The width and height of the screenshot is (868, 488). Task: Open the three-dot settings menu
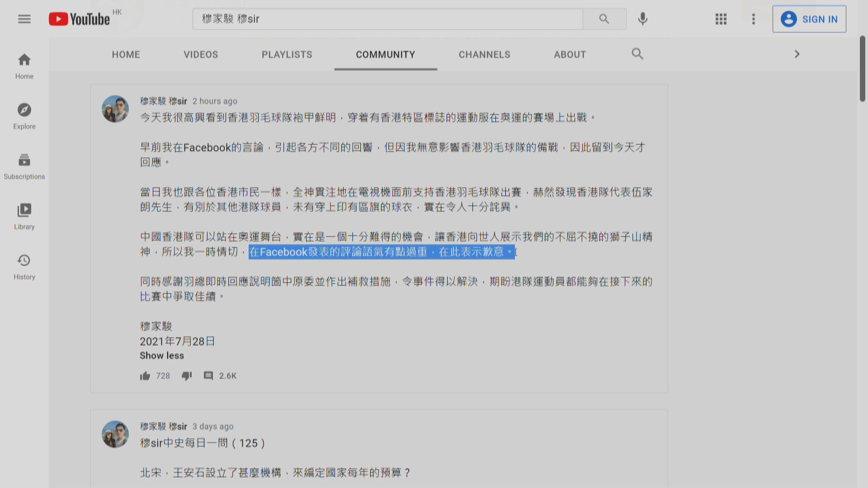tap(753, 19)
